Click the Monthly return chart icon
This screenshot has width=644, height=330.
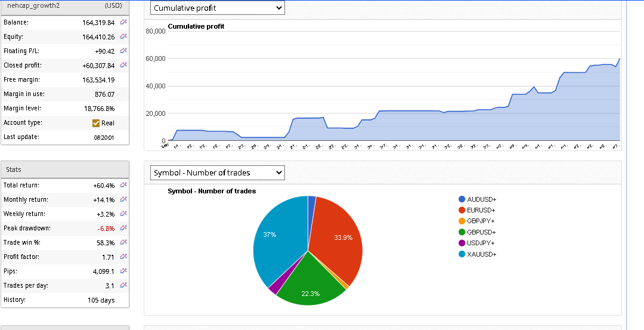click(123, 199)
